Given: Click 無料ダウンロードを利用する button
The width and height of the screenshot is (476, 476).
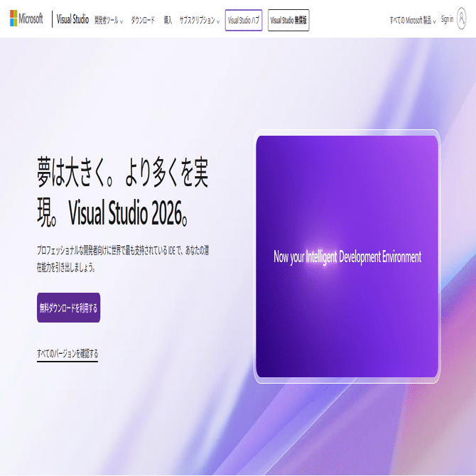Looking at the screenshot, I should pyautogui.click(x=69, y=308).
